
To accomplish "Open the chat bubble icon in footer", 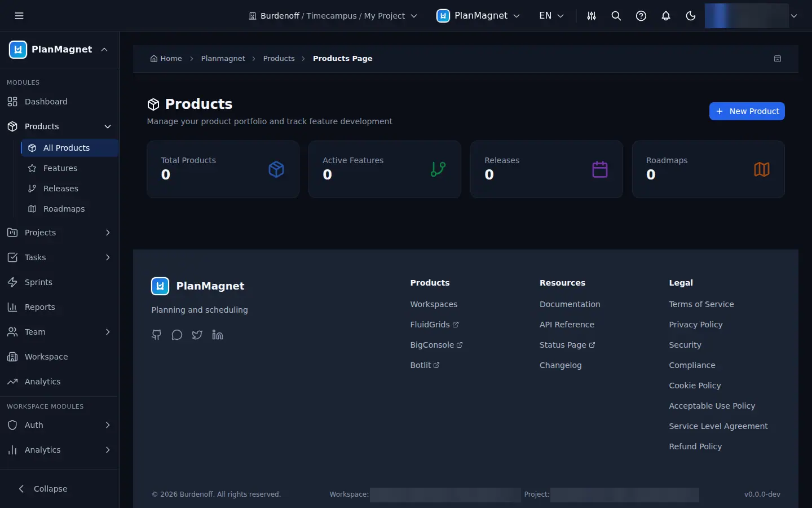I will click(x=177, y=335).
